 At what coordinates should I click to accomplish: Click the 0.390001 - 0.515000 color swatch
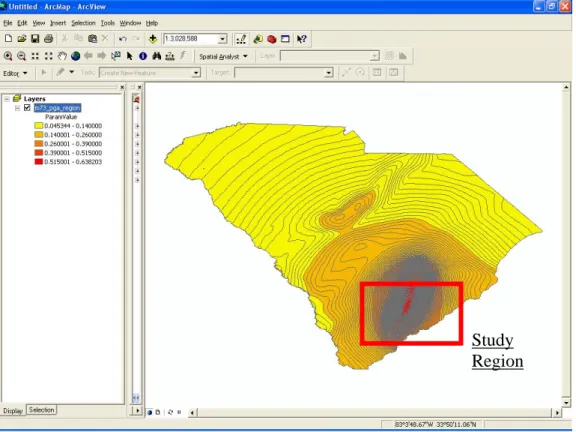[39, 153]
